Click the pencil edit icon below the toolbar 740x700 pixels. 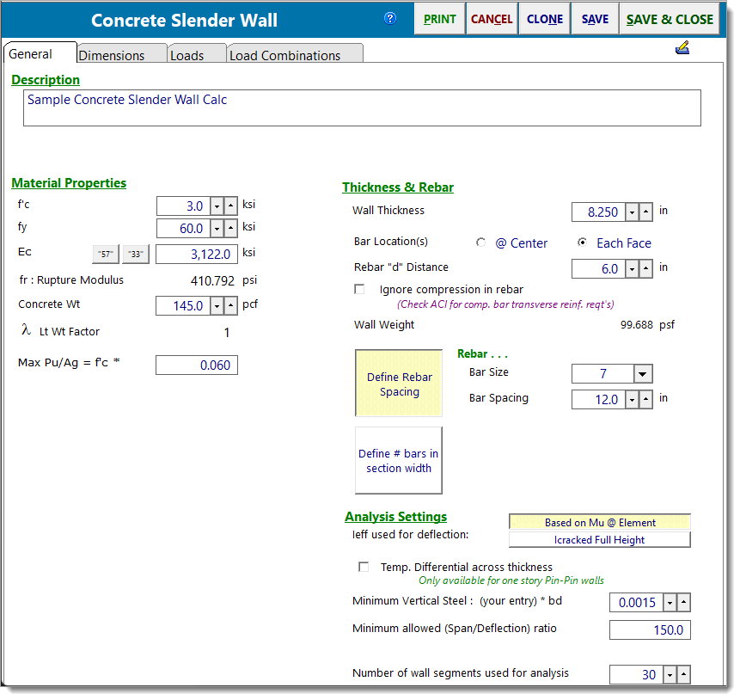pyautogui.click(x=682, y=47)
